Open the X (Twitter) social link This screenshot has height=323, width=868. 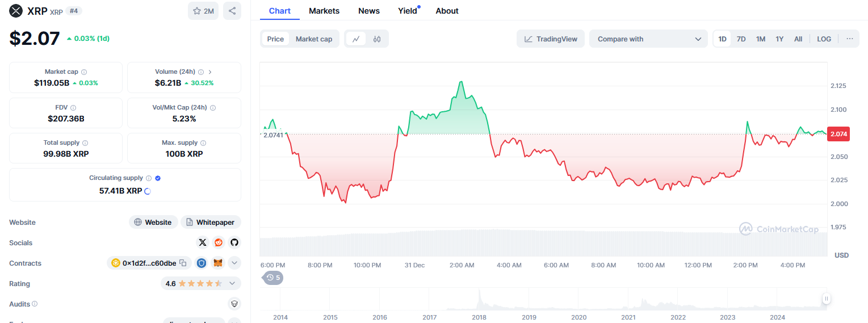point(203,242)
